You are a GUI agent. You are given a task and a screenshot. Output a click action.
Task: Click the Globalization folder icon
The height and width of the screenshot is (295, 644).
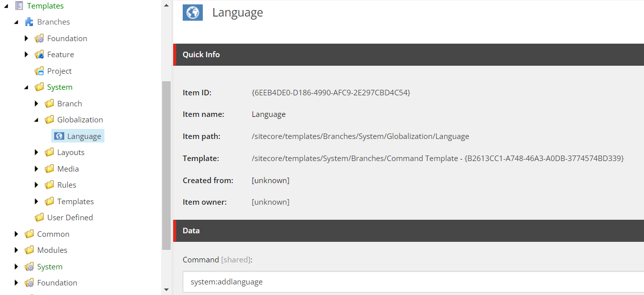coord(49,120)
